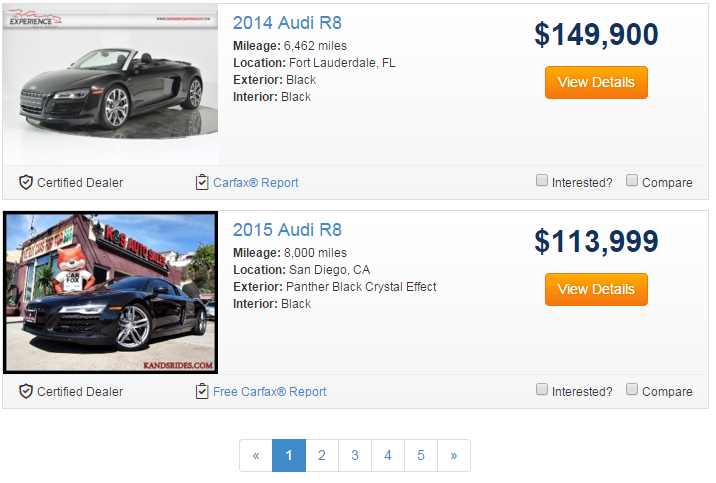
Task: Click the Certified Dealer shield icon for 2014 Audi
Action: (x=26, y=182)
